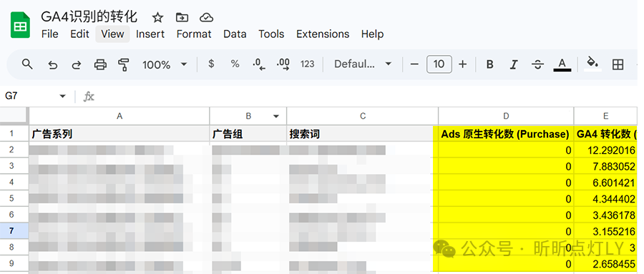Toggle italic formatting
The image size is (644, 274).
click(513, 64)
